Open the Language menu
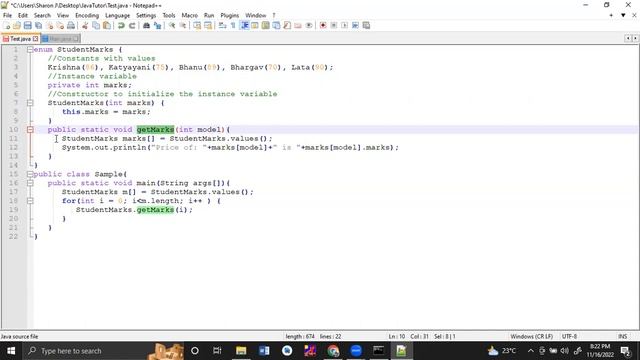Screen dimensions: 640x360 point(118,16)
